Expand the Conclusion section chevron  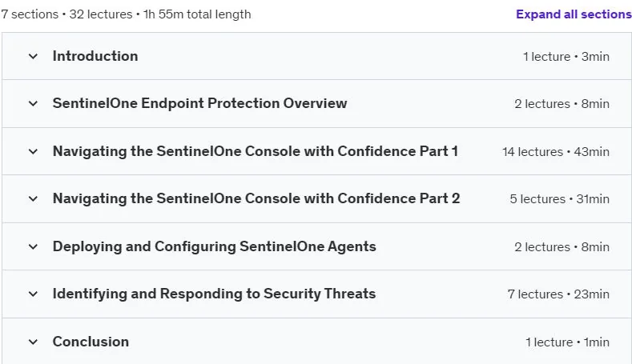pos(33,342)
